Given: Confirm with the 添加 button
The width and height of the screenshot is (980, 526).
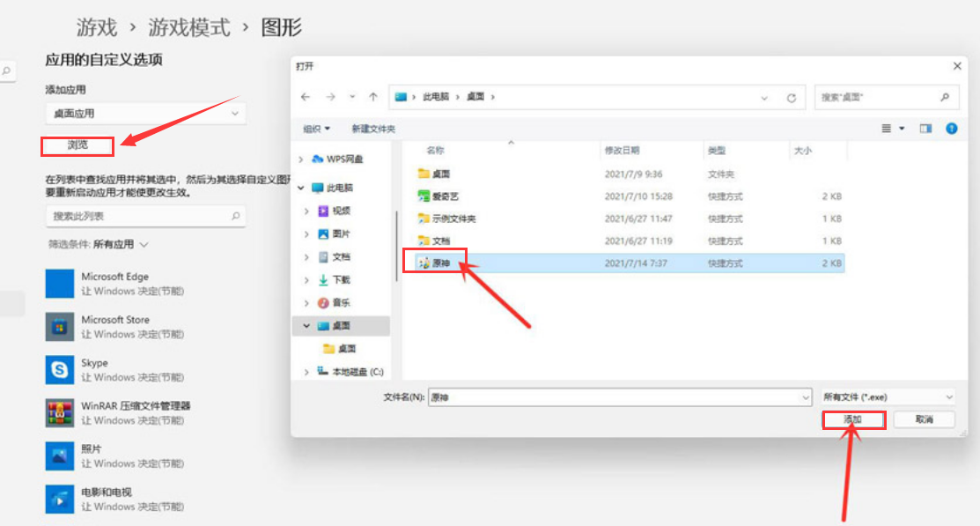Looking at the screenshot, I should [x=852, y=420].
